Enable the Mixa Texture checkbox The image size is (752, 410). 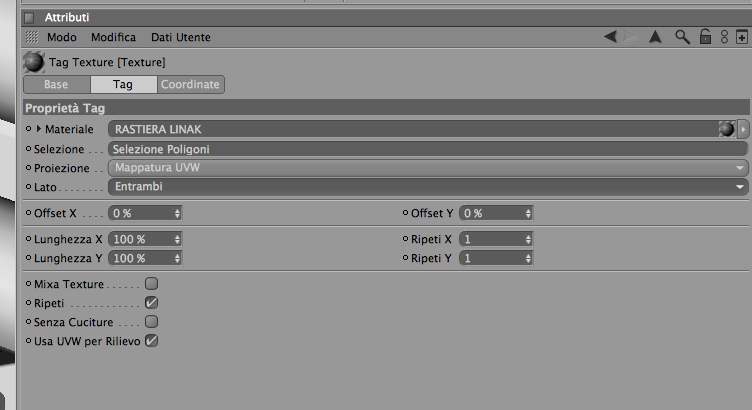point(152,284)
